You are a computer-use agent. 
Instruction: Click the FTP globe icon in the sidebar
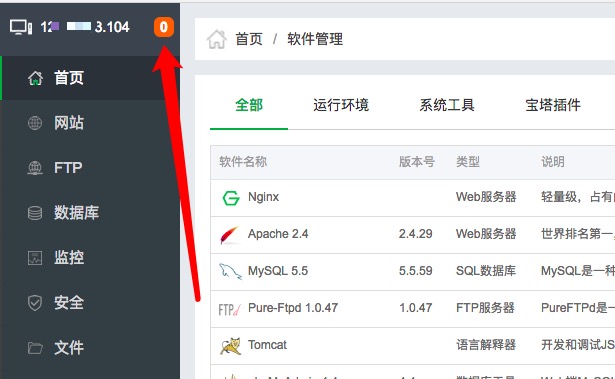tap(35, 168)
